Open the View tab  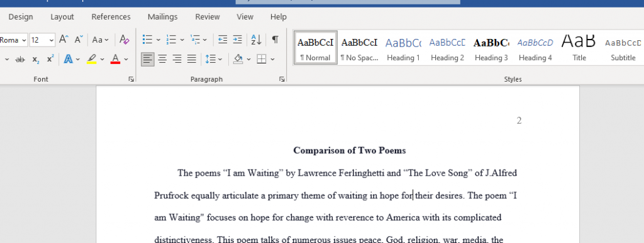[245, 17]
